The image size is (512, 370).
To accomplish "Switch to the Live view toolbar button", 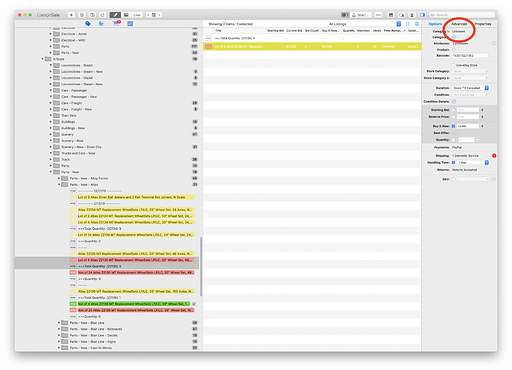I will (137, 15).
